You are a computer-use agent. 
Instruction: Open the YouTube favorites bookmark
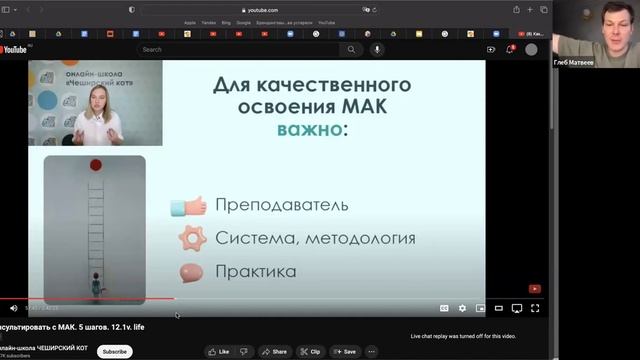pos(327,23)
